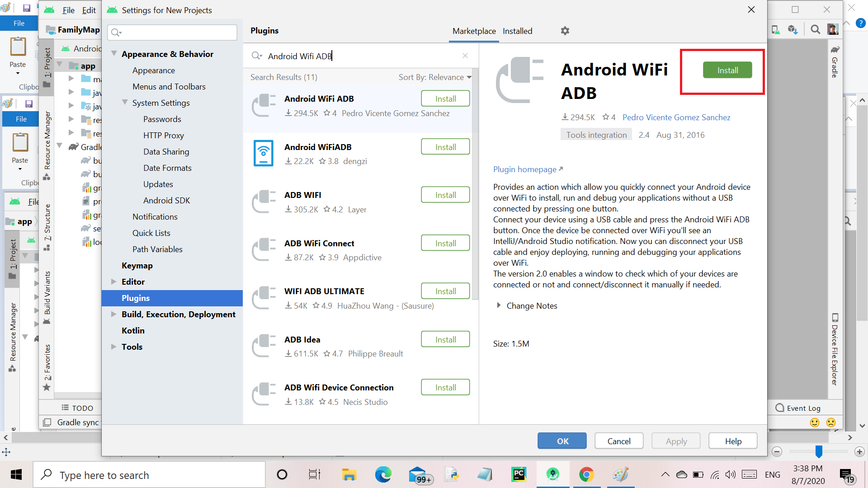Click the Android WiFiADB plugin icon
Image resolution: width=868 pixels, height=488 pixels.
click(x=264, y=154)
